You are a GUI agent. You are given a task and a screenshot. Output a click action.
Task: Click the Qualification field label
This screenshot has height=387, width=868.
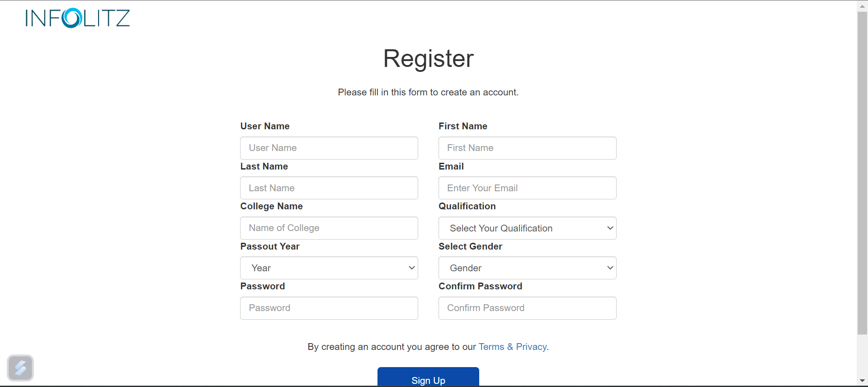(467, 206)
